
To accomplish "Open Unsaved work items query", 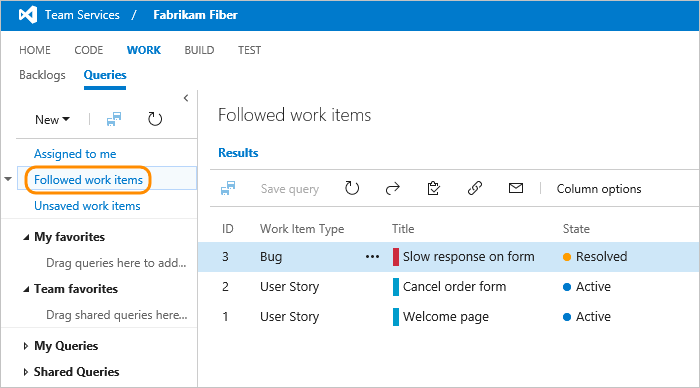I will tap(87, 206).
